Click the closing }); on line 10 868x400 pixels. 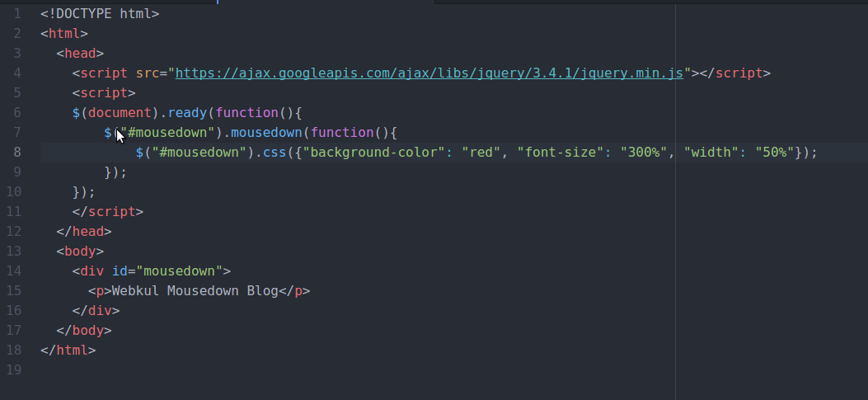(x=84, y=192)
